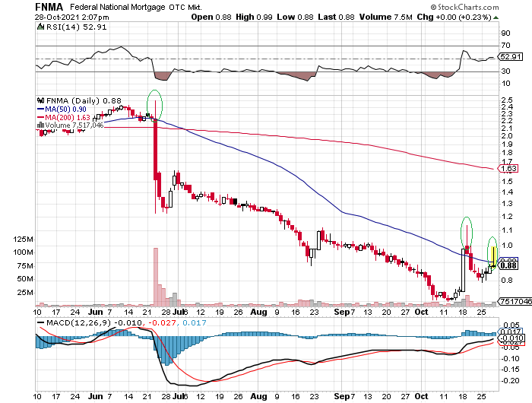
Task: Click the candlestick icon beside FNMA (Daily)
Action: tap(41, 100)
